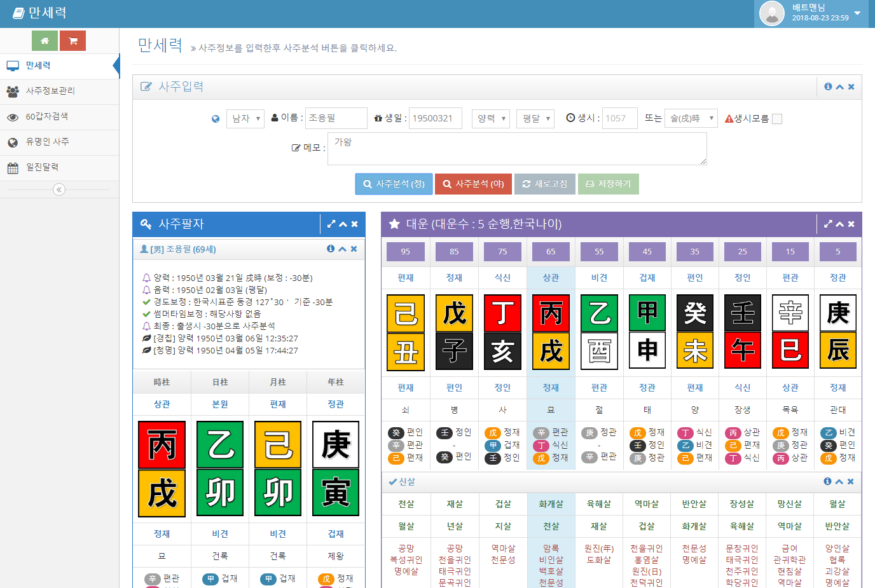This screenshot has height=588, width=875.
Task: Click the 사주분석 (야) button
Action: point(473,184)
